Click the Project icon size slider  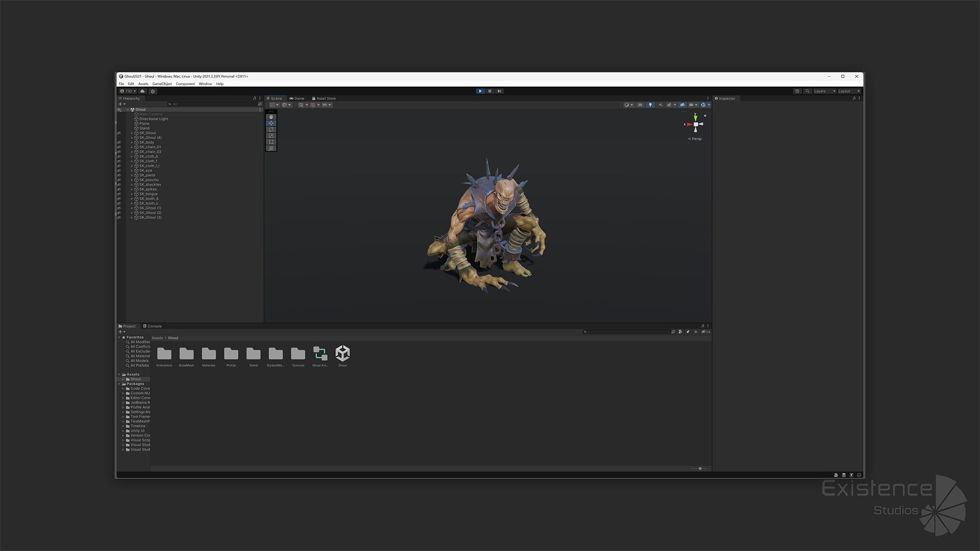(700, 468)
